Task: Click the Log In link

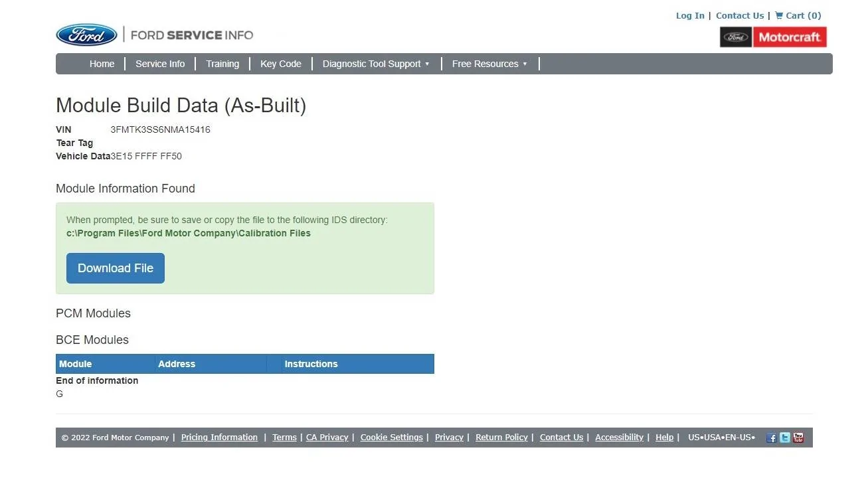Action: click(690, 15)
